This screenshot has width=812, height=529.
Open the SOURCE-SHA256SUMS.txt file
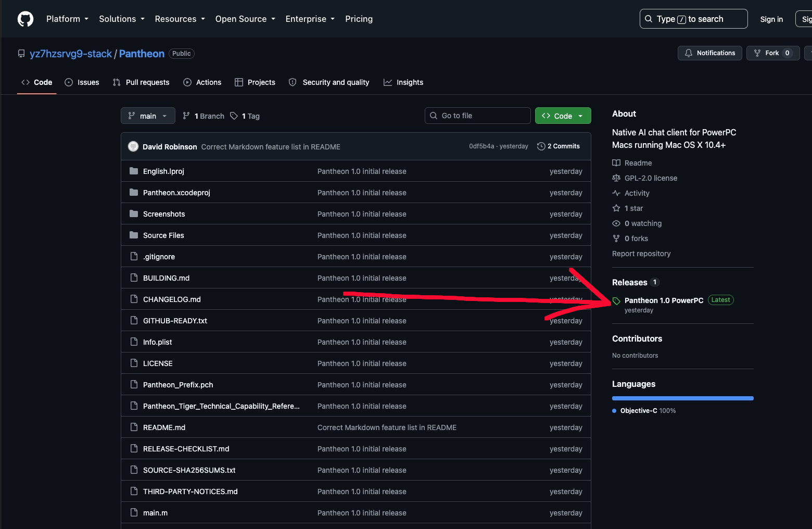pyautogui.click(x=189, y=470)
